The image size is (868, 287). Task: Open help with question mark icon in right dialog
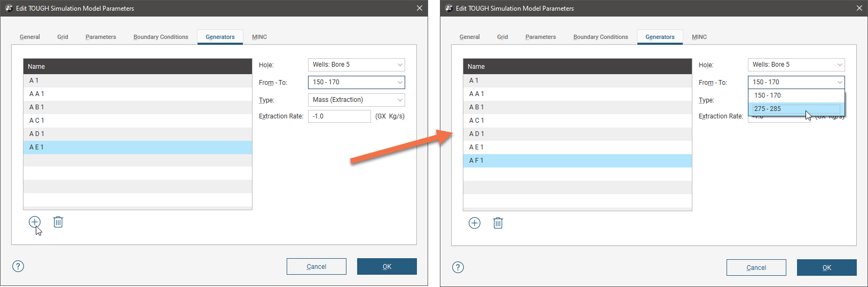click(458, 267)
